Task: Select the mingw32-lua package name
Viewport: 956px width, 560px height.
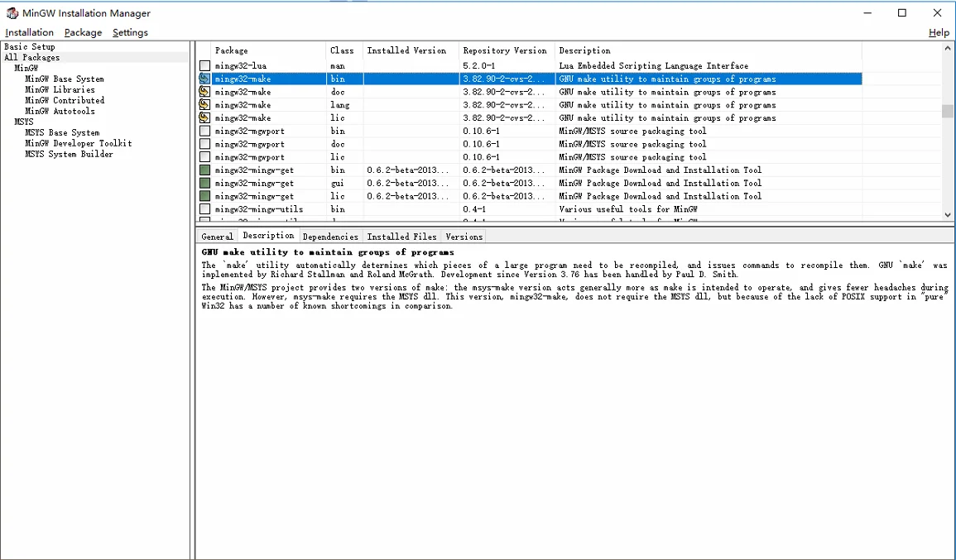Action: click(x=240, y=66)
